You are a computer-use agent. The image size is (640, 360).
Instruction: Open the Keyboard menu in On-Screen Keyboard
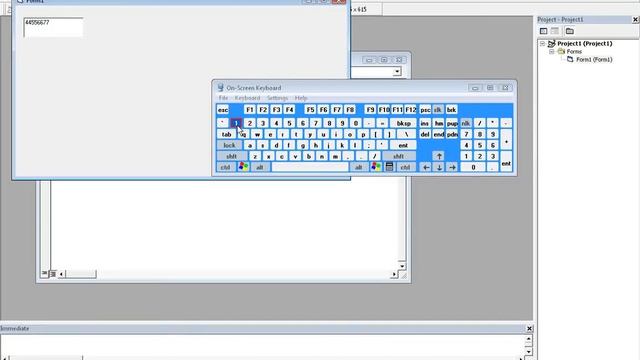click(x=247, y=98)
